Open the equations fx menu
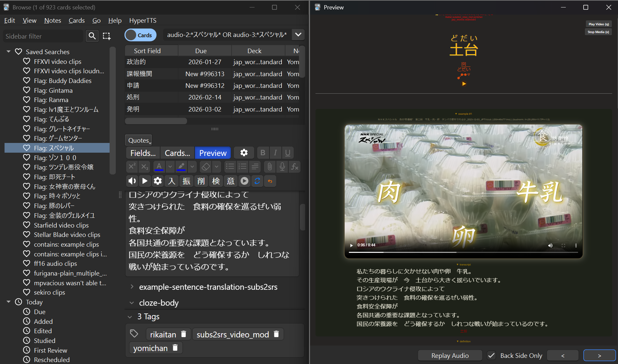618x364 pixels. [295, 167]
